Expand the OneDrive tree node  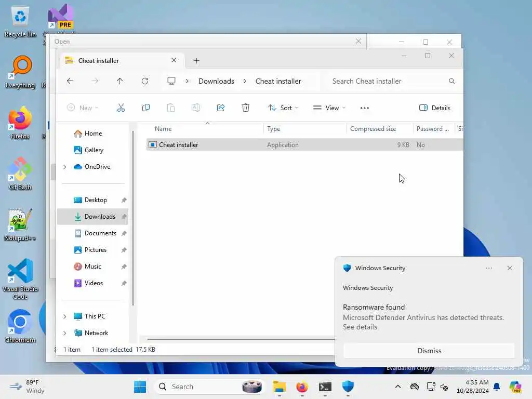point(64,167)
